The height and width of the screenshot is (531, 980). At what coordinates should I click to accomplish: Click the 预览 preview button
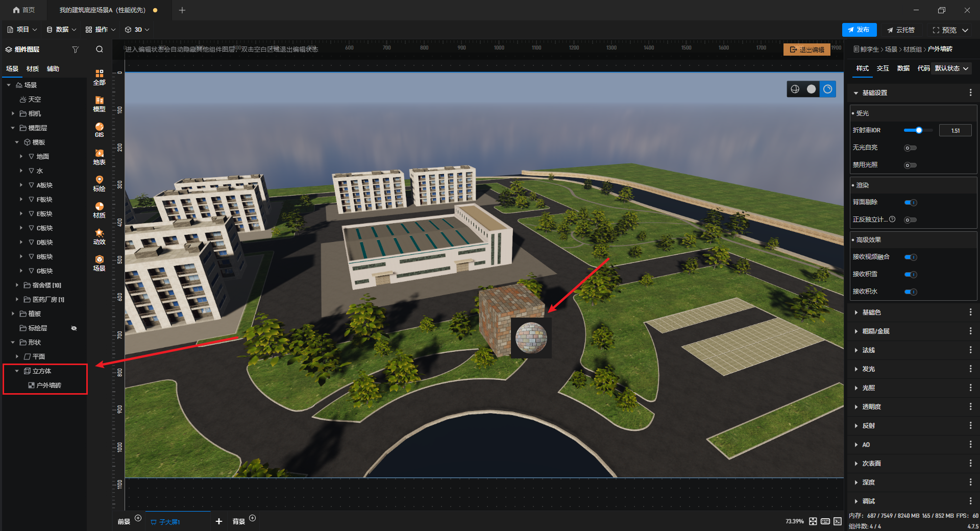click(945, 30)
